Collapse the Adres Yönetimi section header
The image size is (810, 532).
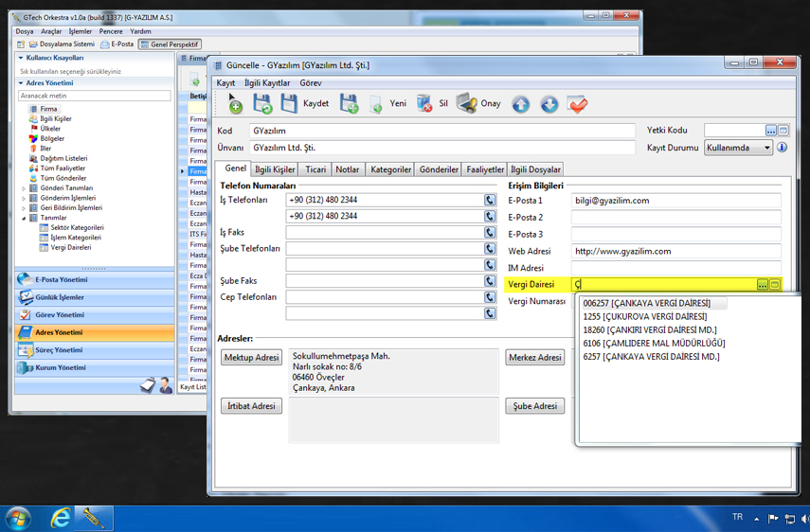(x=21, y=83)
